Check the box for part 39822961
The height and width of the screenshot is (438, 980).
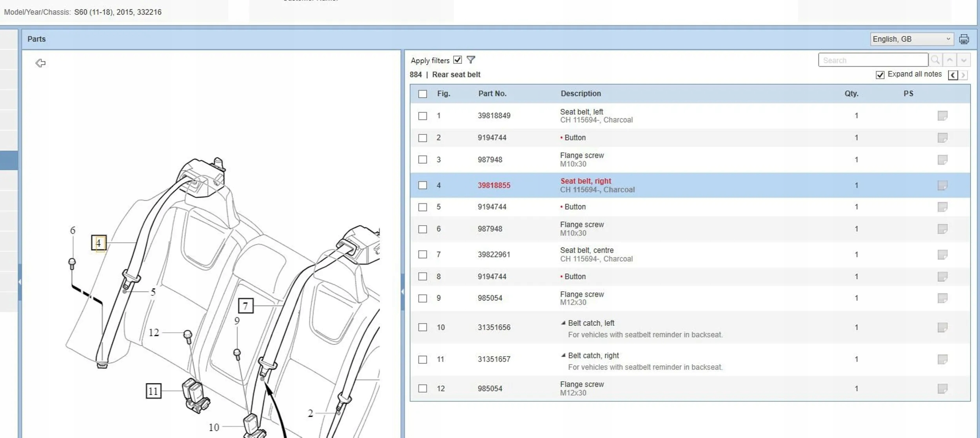click(x=423, y=255)
